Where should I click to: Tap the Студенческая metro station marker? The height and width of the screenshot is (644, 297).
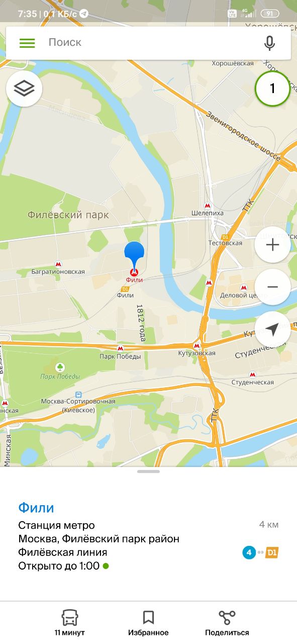252,374
